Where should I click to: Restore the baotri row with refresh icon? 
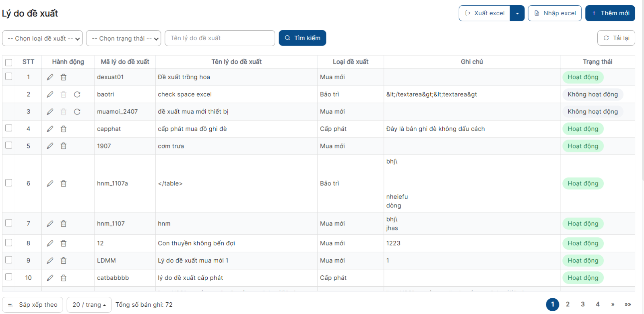coord(77,94)
